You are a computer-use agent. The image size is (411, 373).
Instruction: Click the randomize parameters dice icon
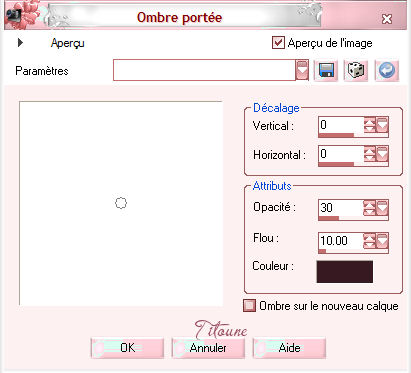coord(356,70)
